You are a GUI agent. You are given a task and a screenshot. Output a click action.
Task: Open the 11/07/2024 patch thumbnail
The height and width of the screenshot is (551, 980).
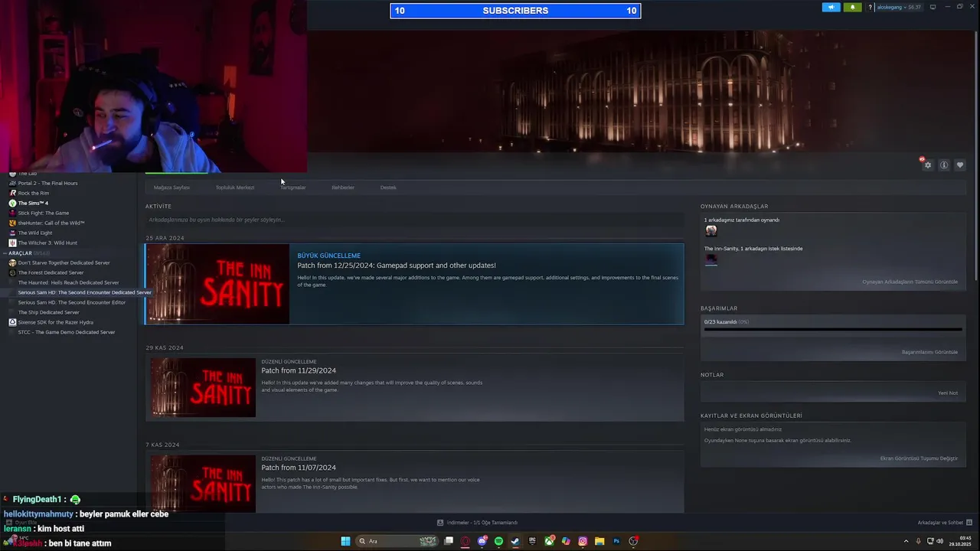[203, 484]
